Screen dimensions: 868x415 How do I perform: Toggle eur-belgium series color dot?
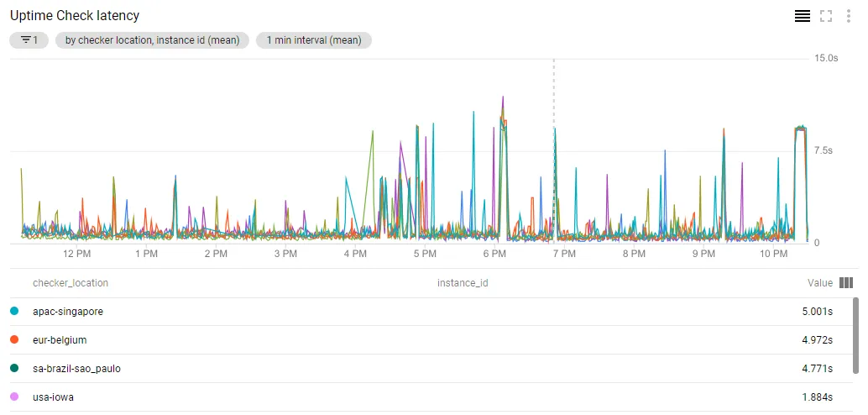(14, 339)
